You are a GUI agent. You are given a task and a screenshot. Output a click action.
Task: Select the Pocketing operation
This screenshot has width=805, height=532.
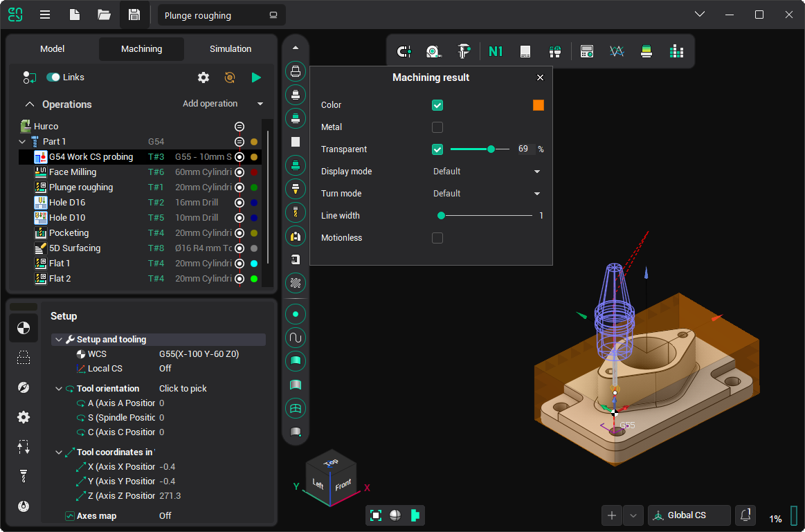point(69,233)
